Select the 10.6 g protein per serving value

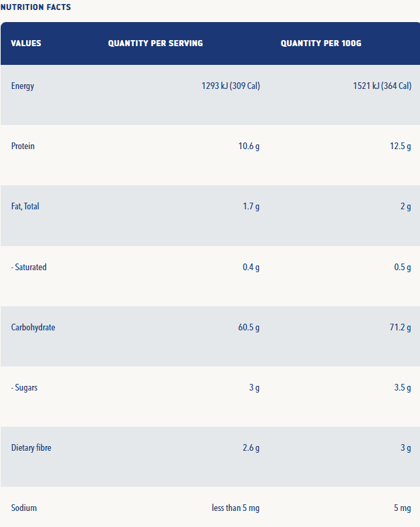coord(249,146)
